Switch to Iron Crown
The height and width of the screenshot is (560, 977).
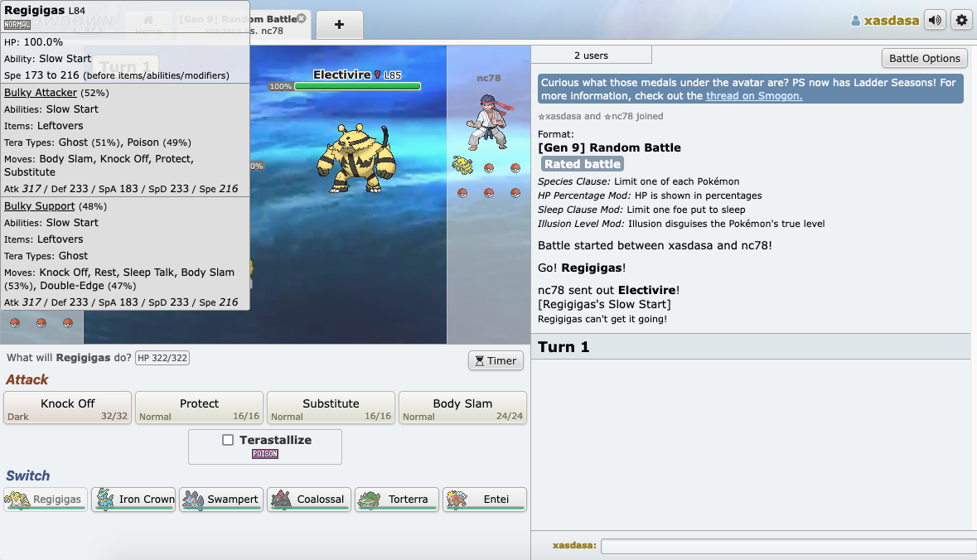tap(133, 500)
